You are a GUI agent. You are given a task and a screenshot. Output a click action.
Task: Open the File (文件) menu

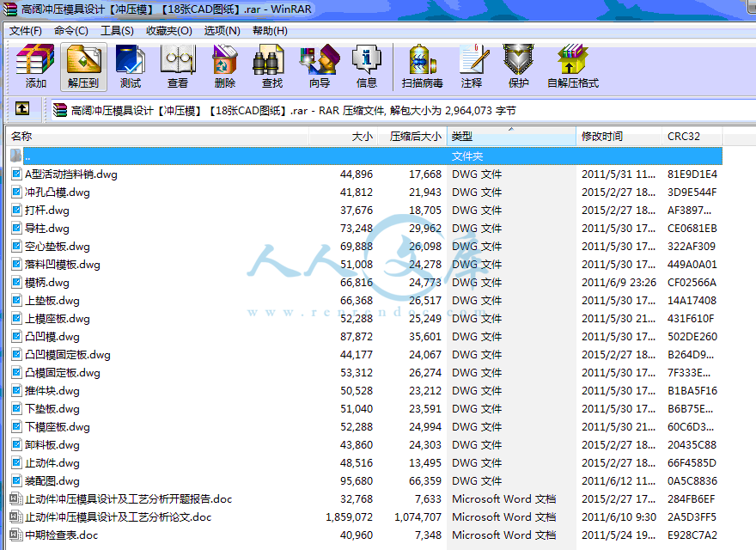26,31
